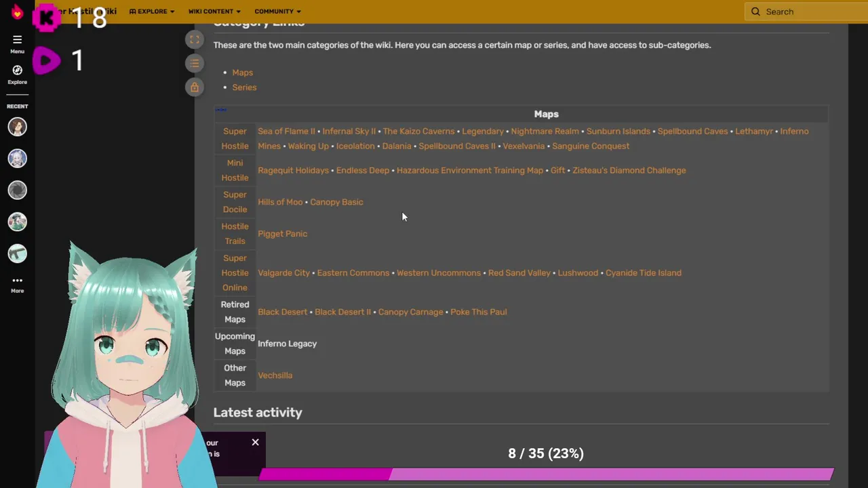Open Red Sand Valley link

click(x=519, y=273)
